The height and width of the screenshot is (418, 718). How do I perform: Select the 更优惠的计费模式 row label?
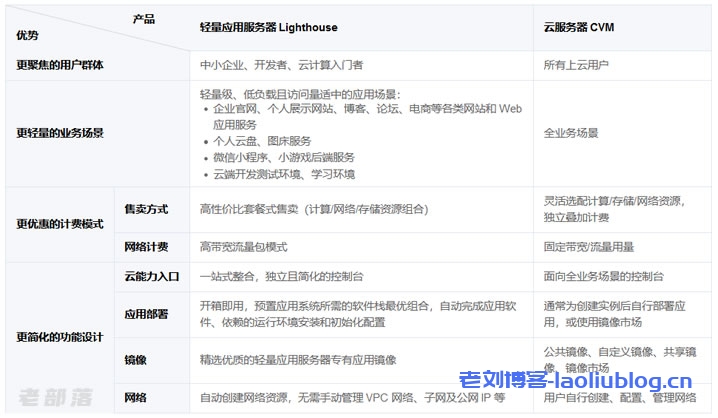[60, 224]
